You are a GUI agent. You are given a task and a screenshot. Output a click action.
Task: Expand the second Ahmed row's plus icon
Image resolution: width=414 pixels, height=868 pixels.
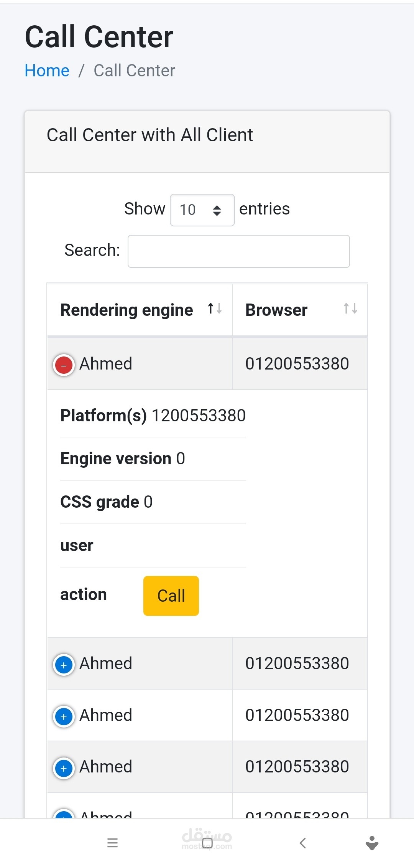click(64, 665)
